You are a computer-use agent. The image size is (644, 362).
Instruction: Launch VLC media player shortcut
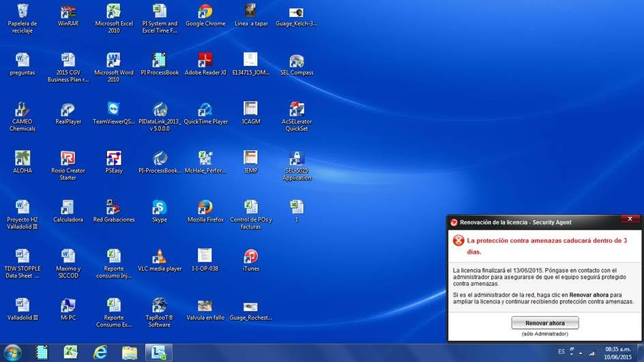[x=160, y=260]
